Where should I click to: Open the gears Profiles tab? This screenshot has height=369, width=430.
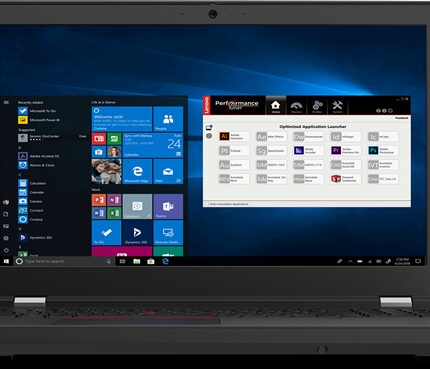(x=317, y=106)
